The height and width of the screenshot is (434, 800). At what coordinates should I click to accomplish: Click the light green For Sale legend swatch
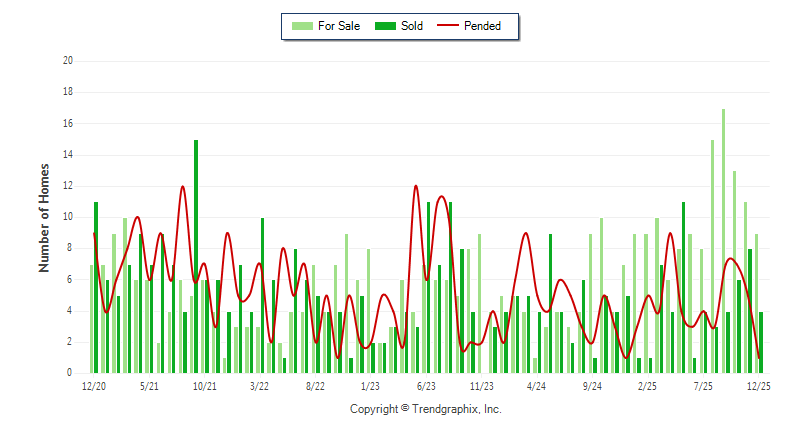coord(299,25)
